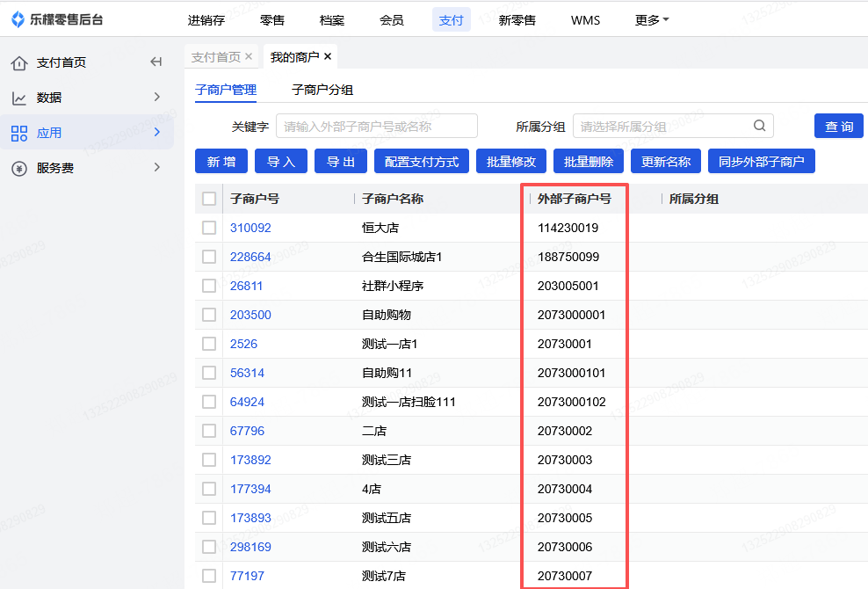Click the 外部子商户号 column header
The image size is (868, 589).
click(x=574, y=199)
